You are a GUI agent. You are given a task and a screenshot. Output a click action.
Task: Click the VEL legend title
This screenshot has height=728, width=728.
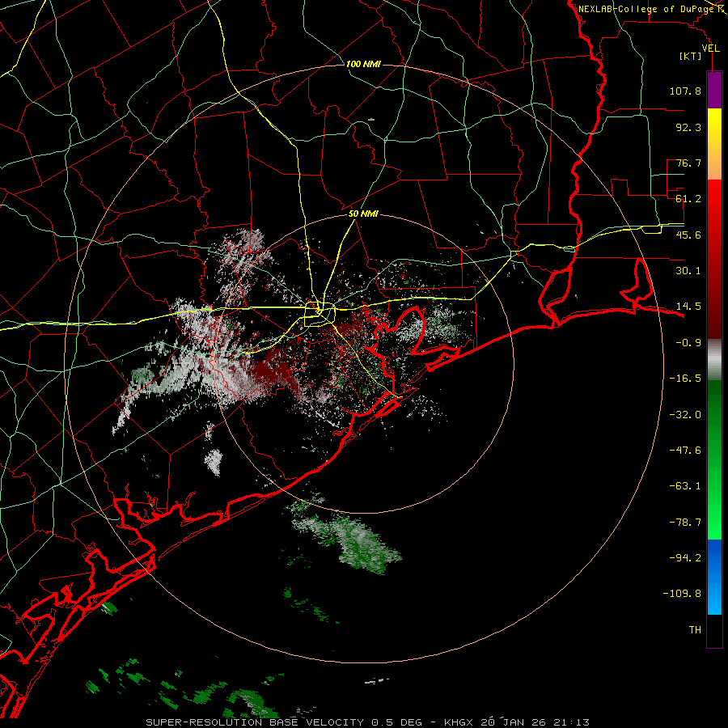710,48
